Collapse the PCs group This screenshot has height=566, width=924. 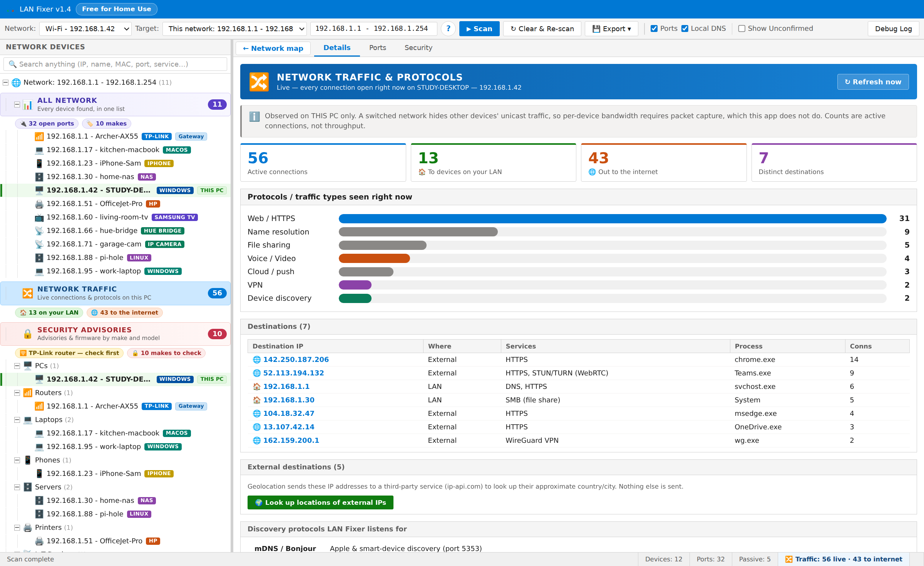tap(17, 366)
